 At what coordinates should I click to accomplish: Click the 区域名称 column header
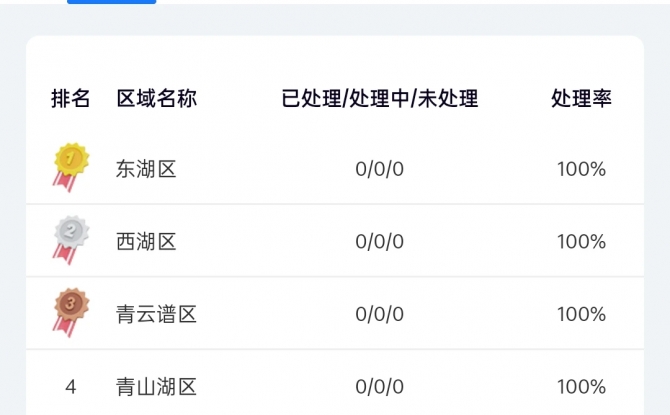(x=157, y=98)
